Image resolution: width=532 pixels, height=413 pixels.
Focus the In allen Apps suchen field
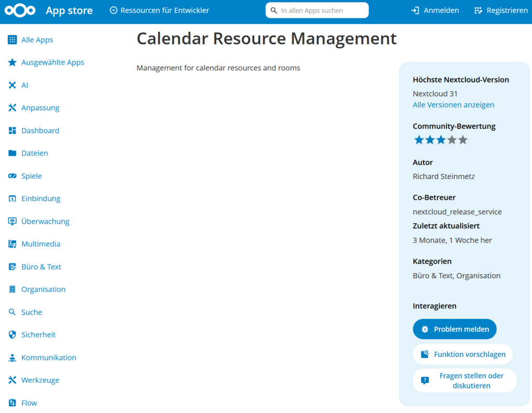pyautogui.click(x=317, y=10)
